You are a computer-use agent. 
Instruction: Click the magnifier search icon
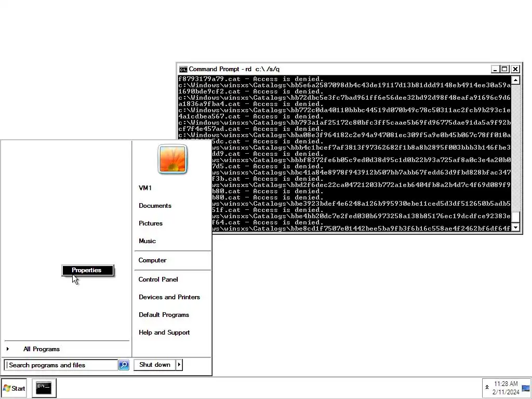coord(124,365)
